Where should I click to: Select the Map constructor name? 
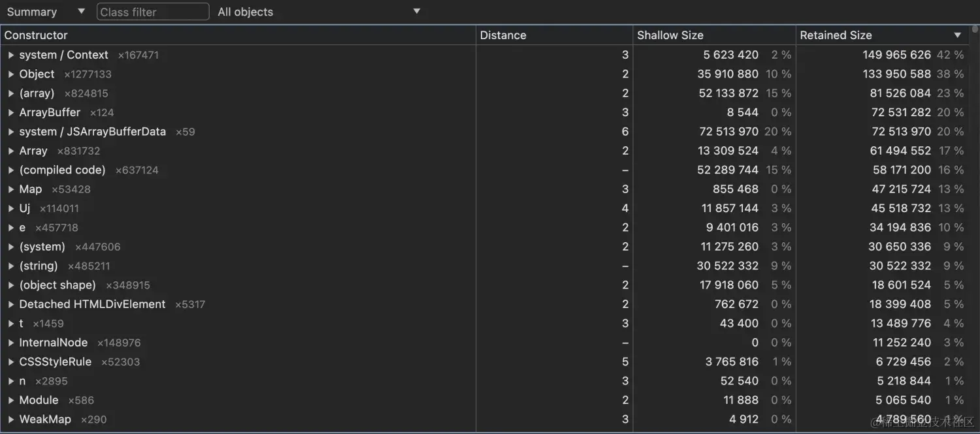pyautogui.click(x=30, y=189)
